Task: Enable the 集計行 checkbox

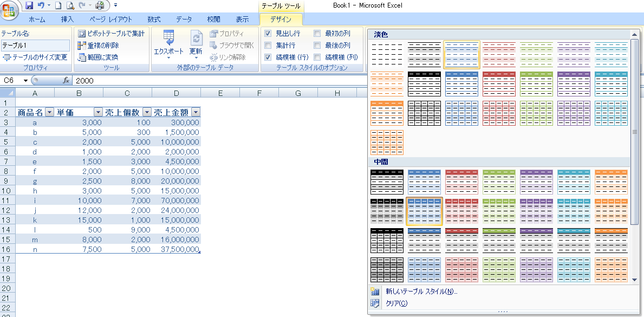Action: click(268, 46)
